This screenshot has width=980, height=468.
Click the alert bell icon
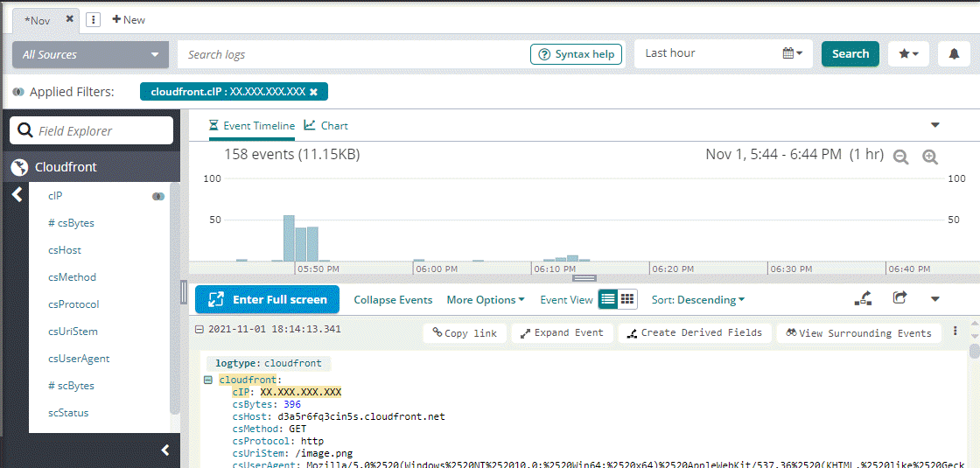pyautogui.click(x=955, y=53)
